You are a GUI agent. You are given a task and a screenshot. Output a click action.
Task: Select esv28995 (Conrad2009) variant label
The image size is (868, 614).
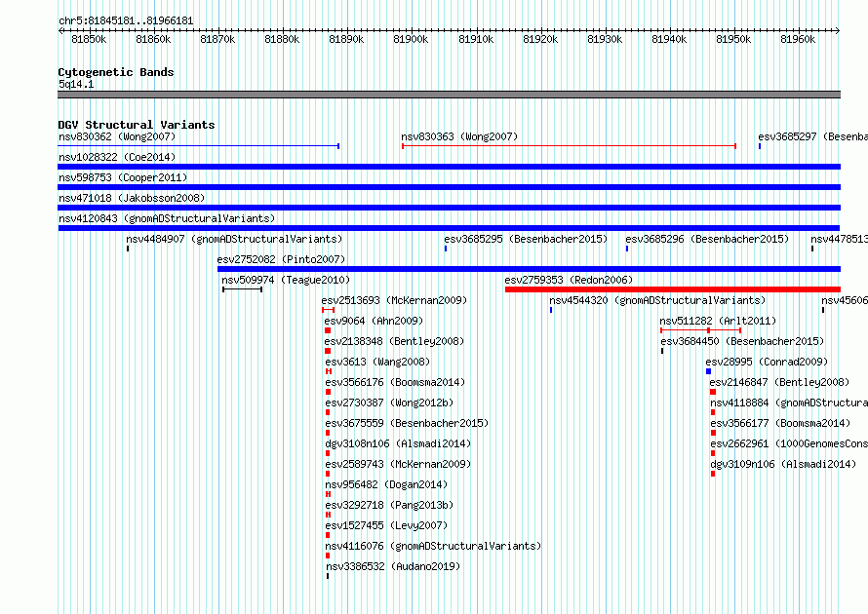pos(767,362)
